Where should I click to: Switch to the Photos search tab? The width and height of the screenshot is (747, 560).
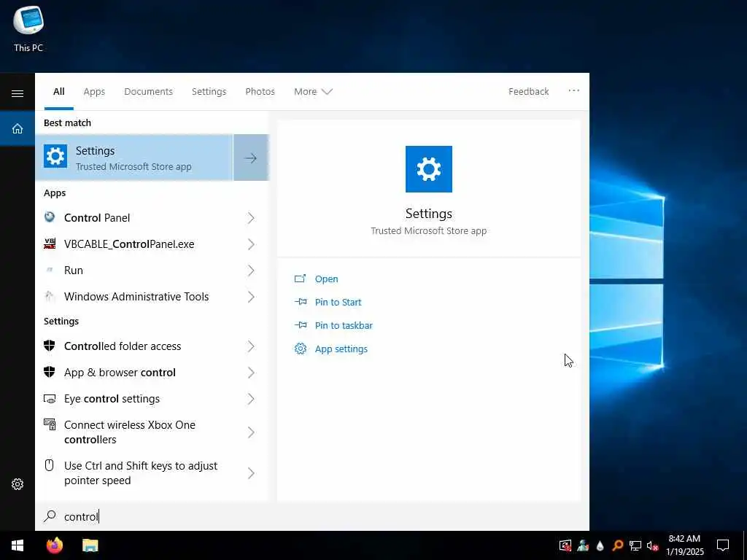click(260, 91)
